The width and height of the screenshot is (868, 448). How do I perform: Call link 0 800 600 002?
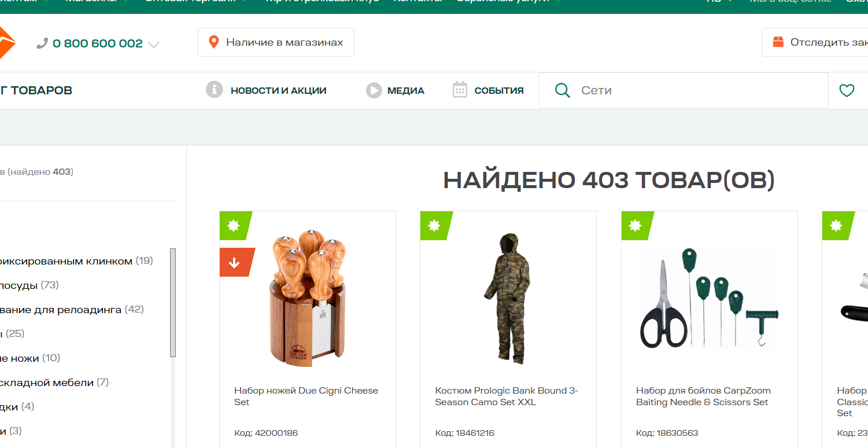[97, 43]
